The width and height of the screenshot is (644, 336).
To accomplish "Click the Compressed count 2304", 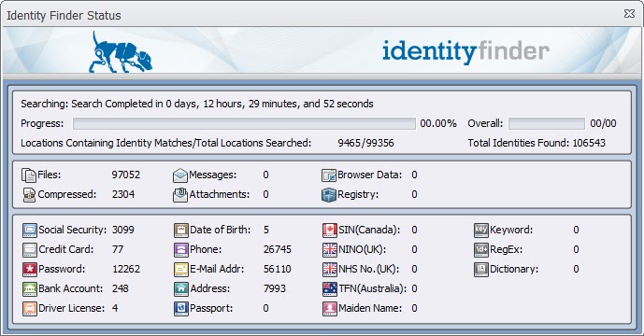I will coord(123,194).
